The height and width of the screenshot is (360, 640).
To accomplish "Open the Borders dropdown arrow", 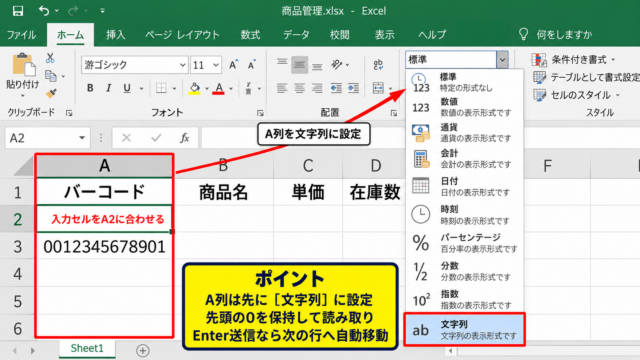I will pos(174,89).
